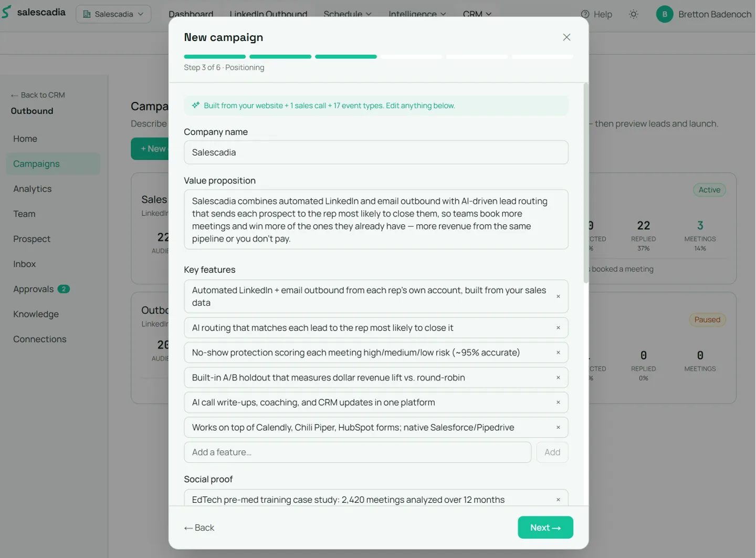Screen dimensions: 756x558
Task: Go back to CRM
Action: tap(38, 95)
